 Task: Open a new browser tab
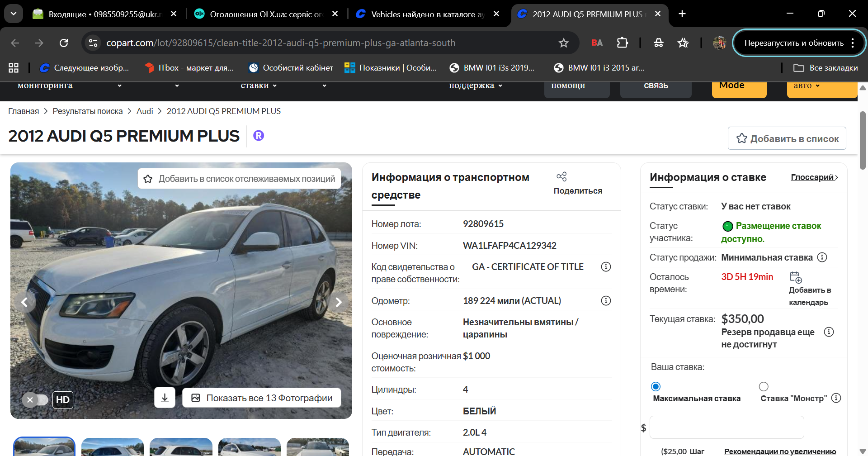(x=682, y=14)
